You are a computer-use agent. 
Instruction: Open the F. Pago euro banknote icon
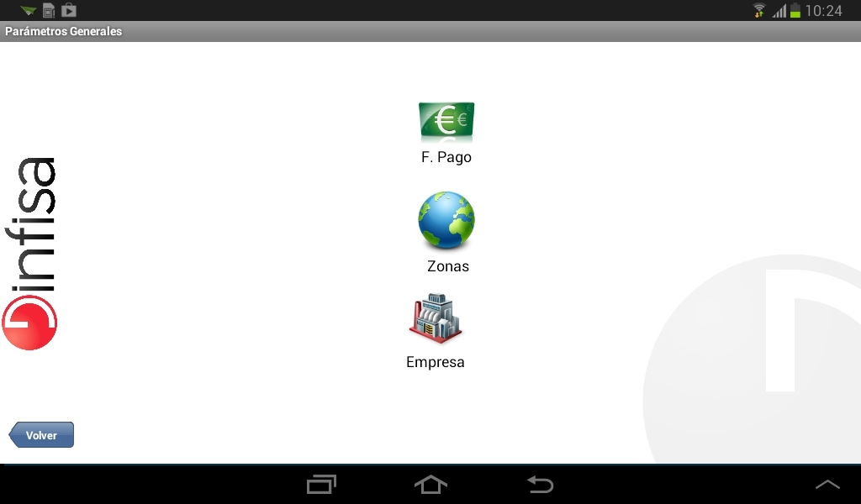(x=446, y=122)
